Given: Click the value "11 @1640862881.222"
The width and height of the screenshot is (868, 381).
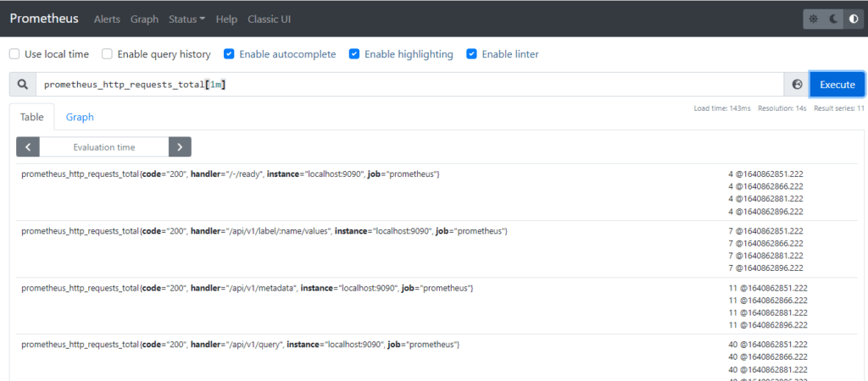Looking at the screenshot, I should pos(768,312).
